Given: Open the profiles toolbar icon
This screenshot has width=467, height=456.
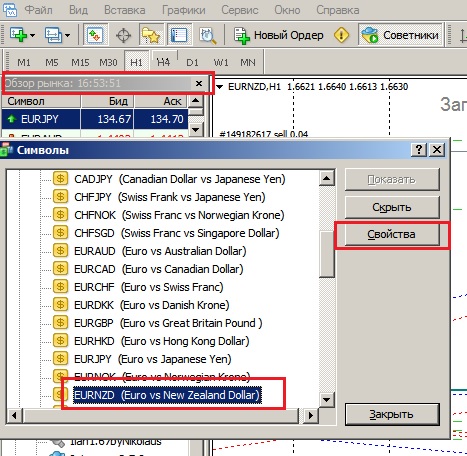Looking at the screenshot, I should tap(53, 35).
